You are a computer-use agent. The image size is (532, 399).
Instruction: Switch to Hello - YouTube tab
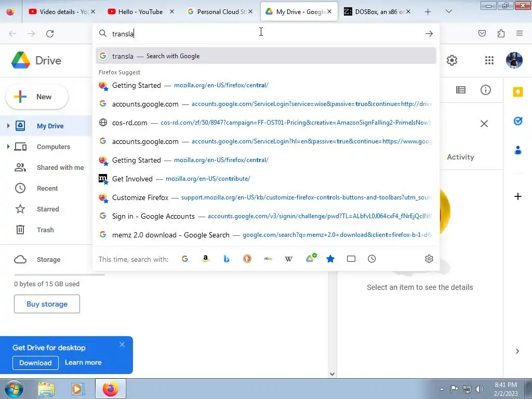140,11
